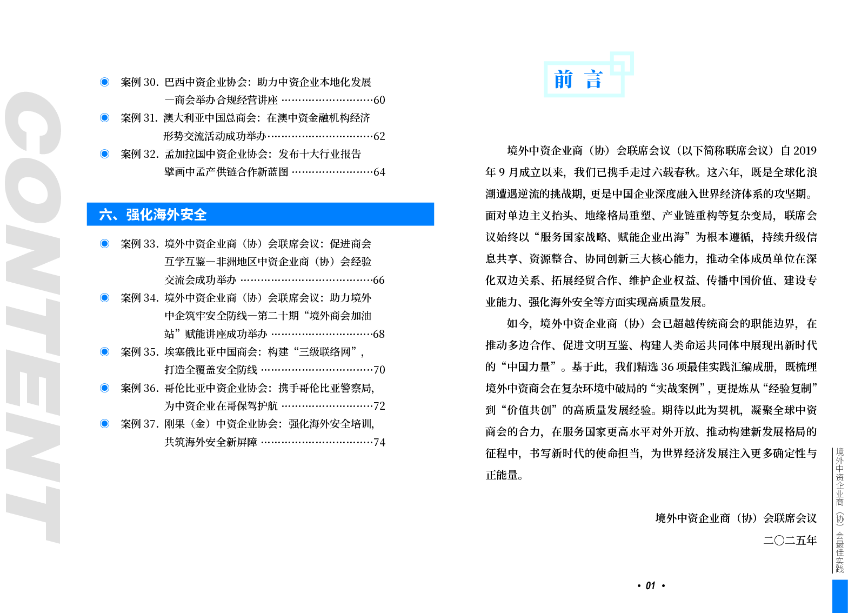Open entry 案例 33 促进商会 line
868x613 pixels.
(x=246, y=244)
